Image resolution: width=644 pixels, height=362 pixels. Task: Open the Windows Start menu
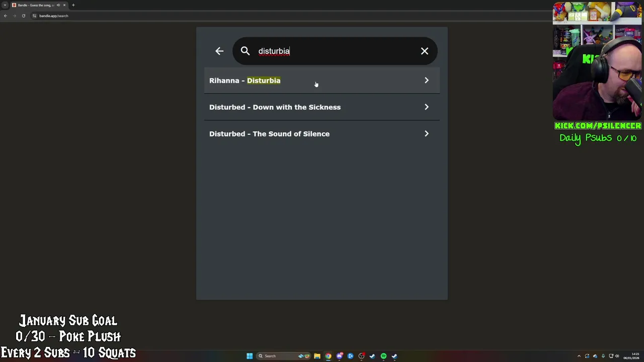pyautogui.click(x=250, y=356)
